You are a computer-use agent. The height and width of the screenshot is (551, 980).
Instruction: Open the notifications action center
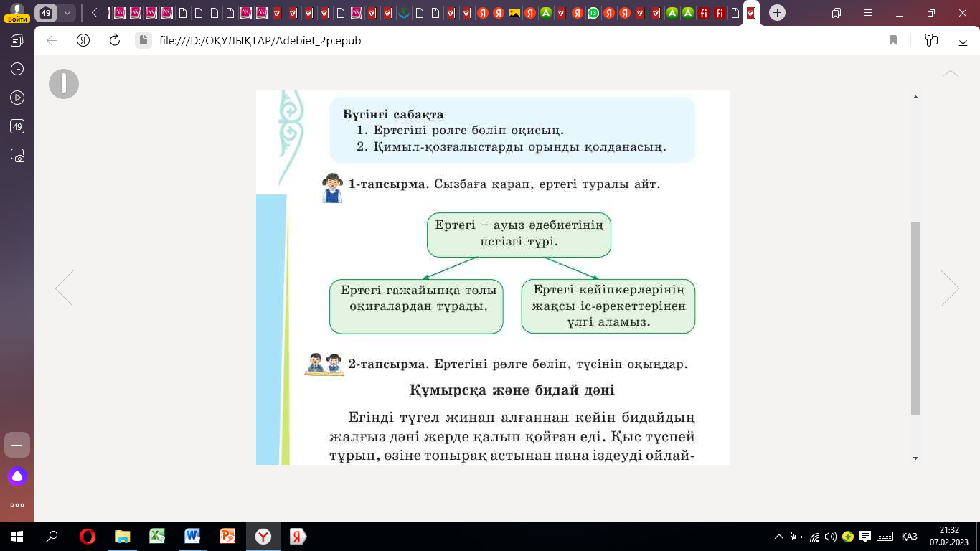[x=866, y=536]
